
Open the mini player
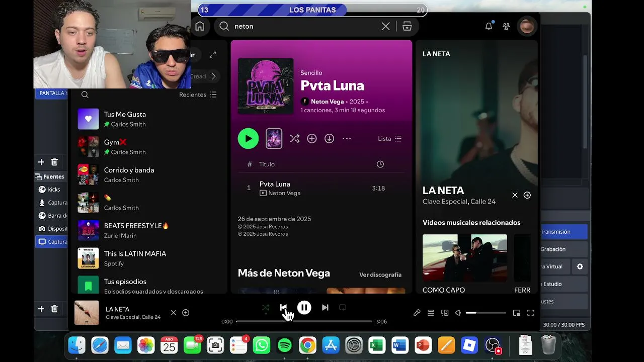(x=517, y=313)
